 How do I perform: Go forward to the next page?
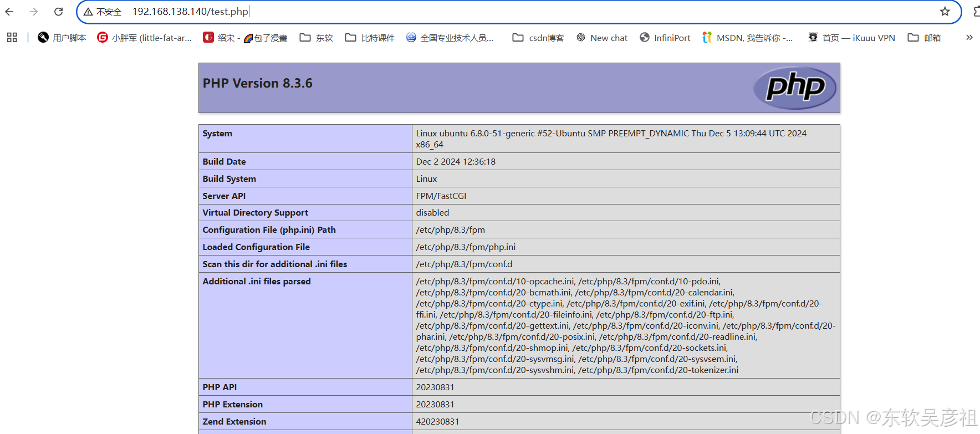click(34, 12)
